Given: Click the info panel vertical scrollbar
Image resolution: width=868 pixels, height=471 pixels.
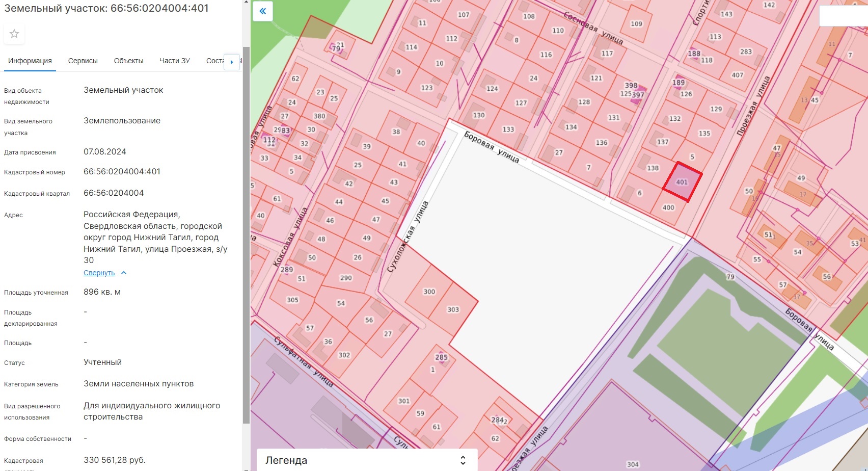Looking at the screenshot, I should tap(246, 234).
